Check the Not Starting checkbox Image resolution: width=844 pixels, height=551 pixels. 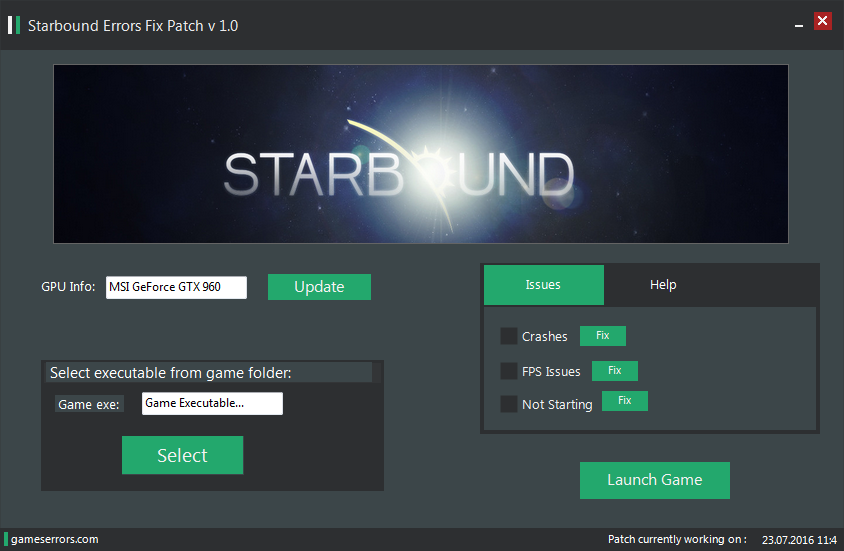pos(509,404)
